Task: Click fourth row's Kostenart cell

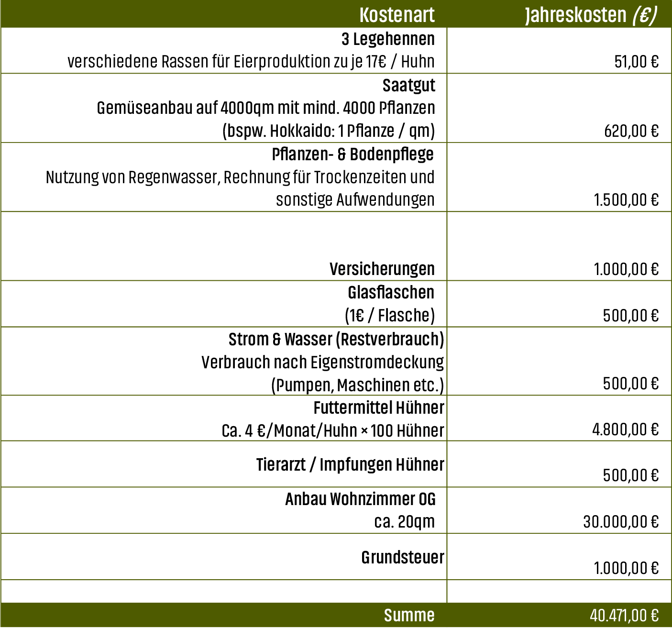Action: point(224,246)
